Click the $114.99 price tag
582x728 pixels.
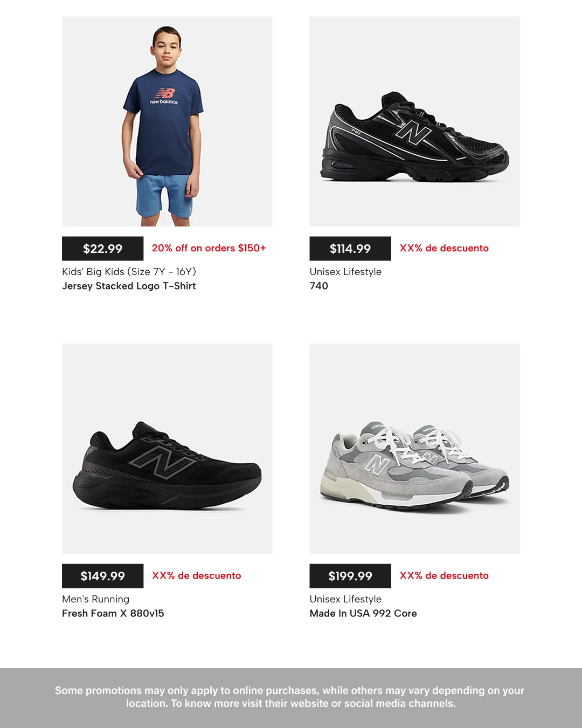tap(350, 249)
